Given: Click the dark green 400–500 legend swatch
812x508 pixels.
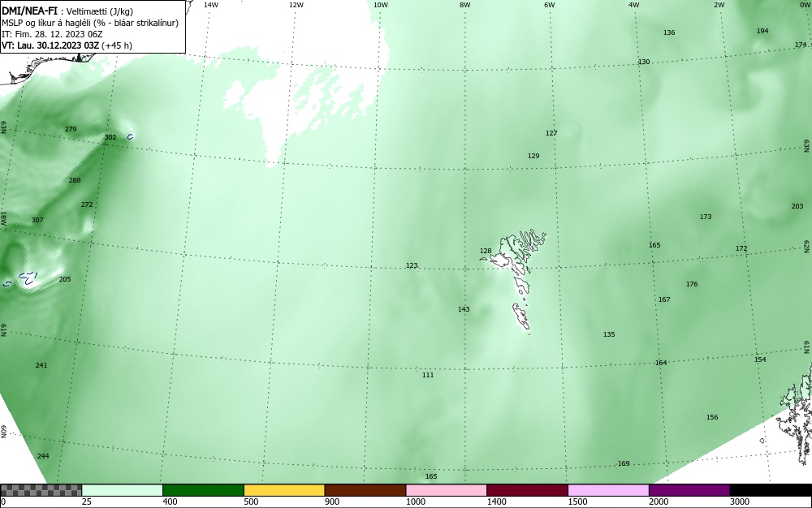Looking at the screenshot, I should point(203,490).
